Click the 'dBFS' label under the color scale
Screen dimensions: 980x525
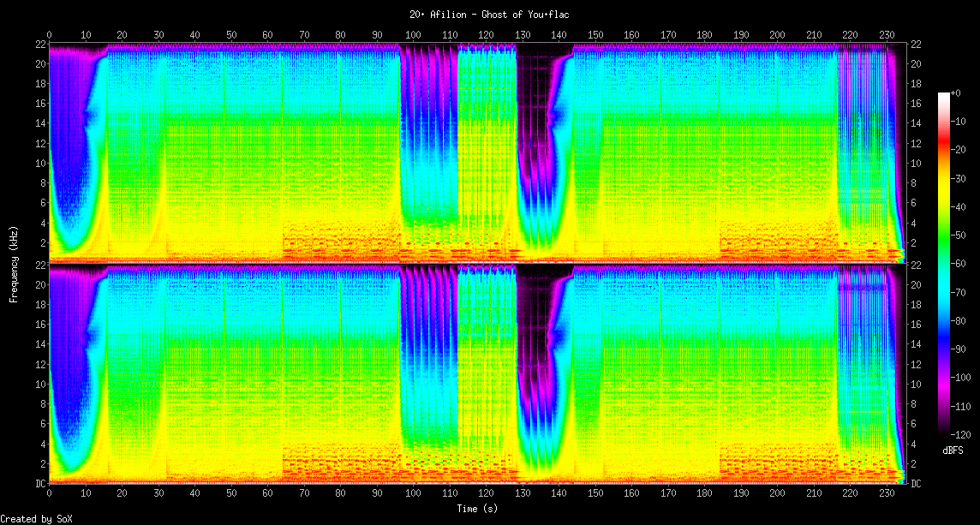(x=953, y=450)
